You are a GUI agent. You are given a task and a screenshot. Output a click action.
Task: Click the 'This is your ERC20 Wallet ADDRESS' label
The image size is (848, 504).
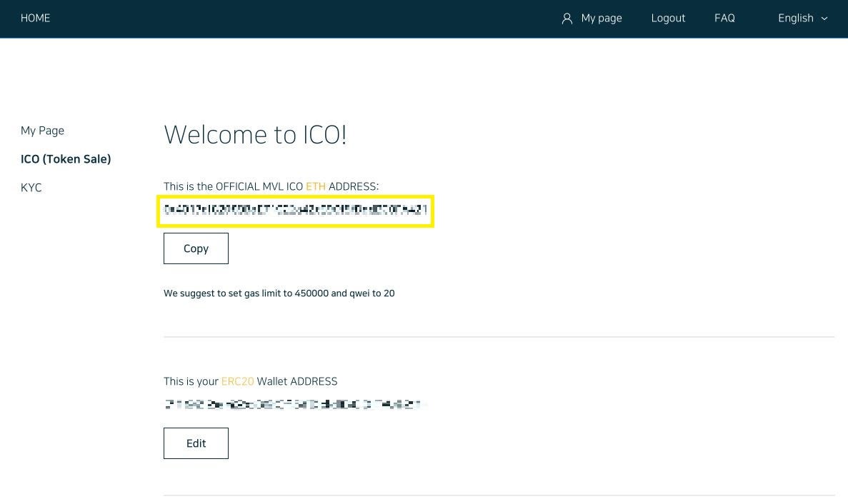(250, 381)
